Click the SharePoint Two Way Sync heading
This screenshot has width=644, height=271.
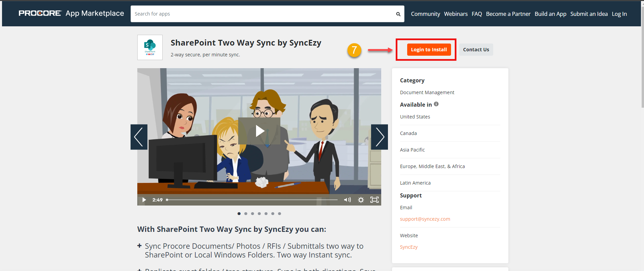(246, 43)
